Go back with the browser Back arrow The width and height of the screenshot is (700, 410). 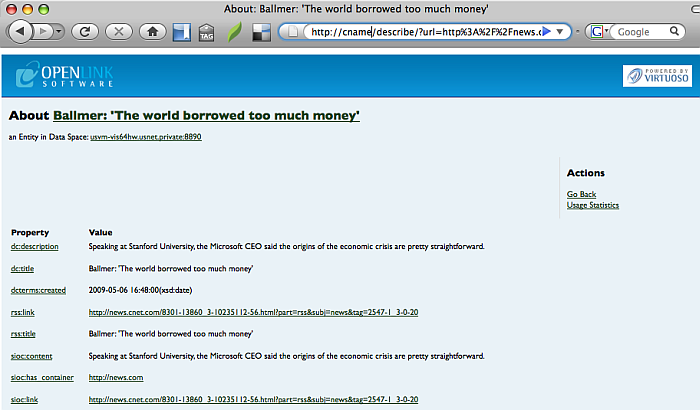click(21, 31)
